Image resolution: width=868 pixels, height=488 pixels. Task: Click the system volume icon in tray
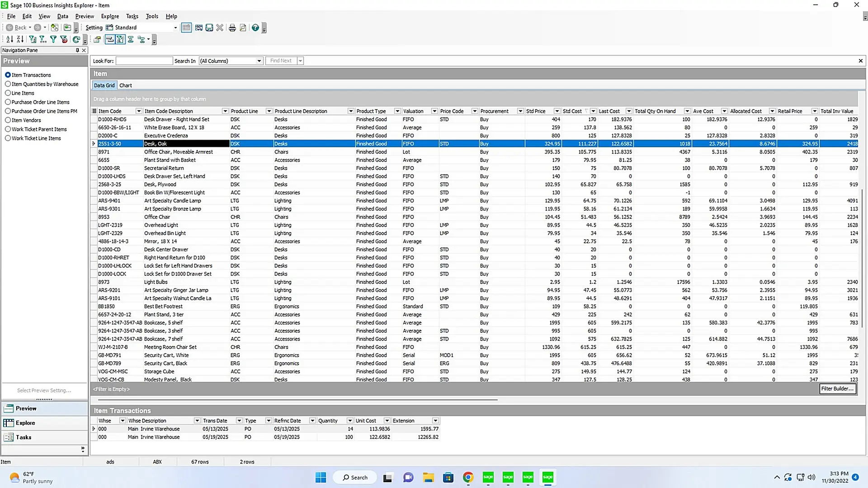point(811,477)
